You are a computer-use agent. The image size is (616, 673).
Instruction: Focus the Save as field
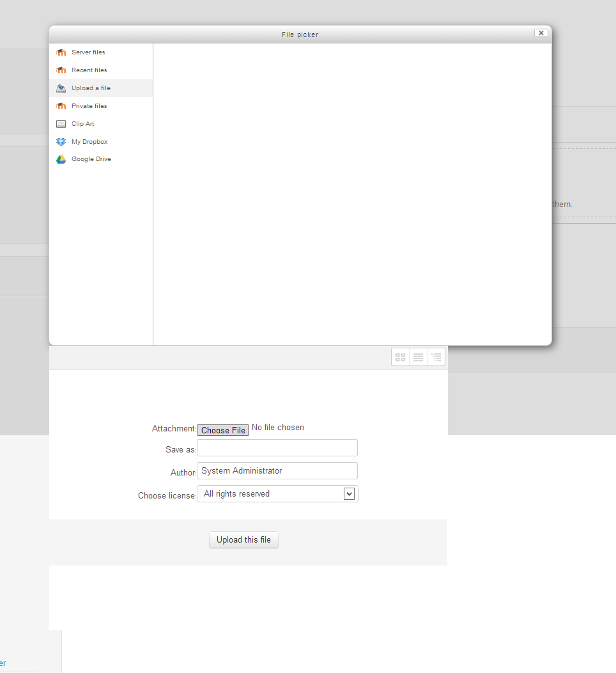[277, 447]
